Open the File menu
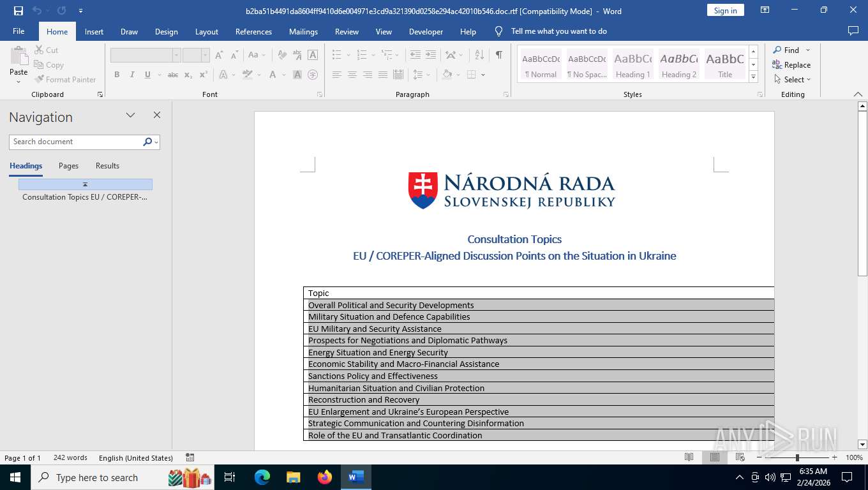This screenshot has height=490, width=868. [19, 31]
